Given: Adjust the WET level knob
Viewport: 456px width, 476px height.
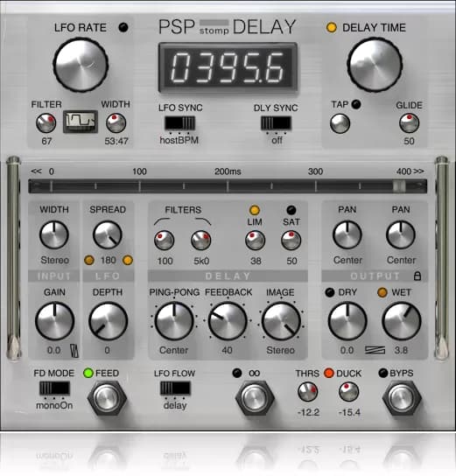Looking at the screenshot, I should 402,321.
